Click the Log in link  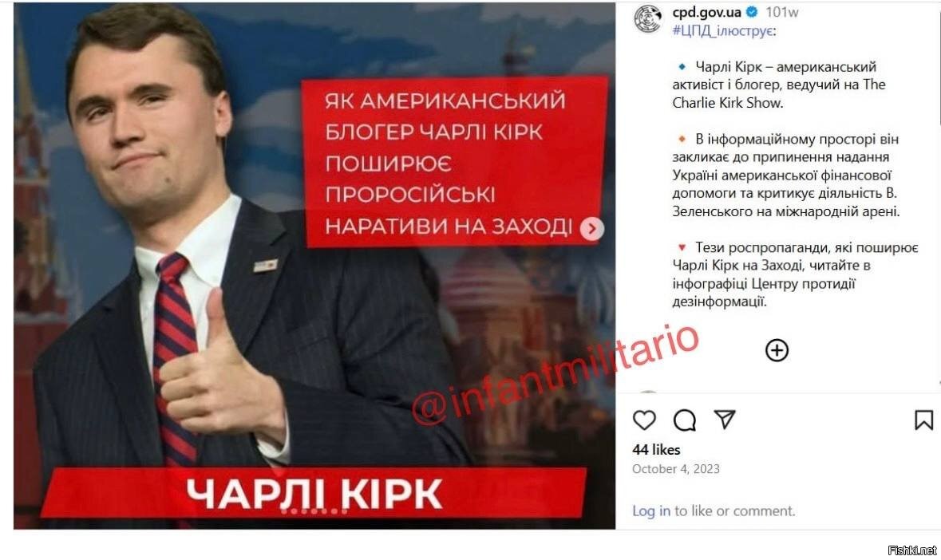click(x=651, y=511)
